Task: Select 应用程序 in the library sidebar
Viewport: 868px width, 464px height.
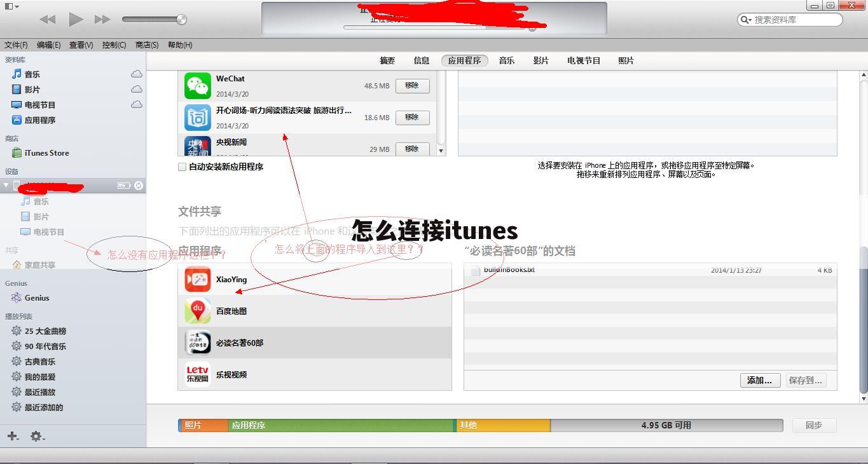Action: pos(39,120)
